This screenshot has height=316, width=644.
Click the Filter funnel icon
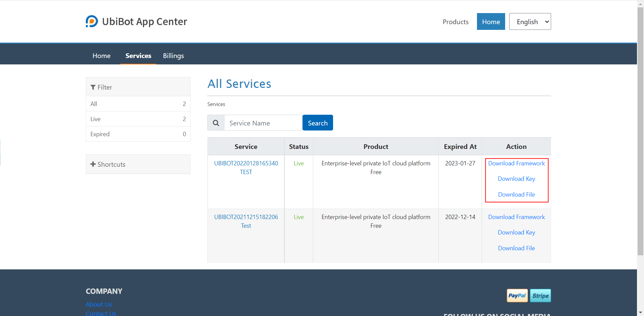[93, 87]
